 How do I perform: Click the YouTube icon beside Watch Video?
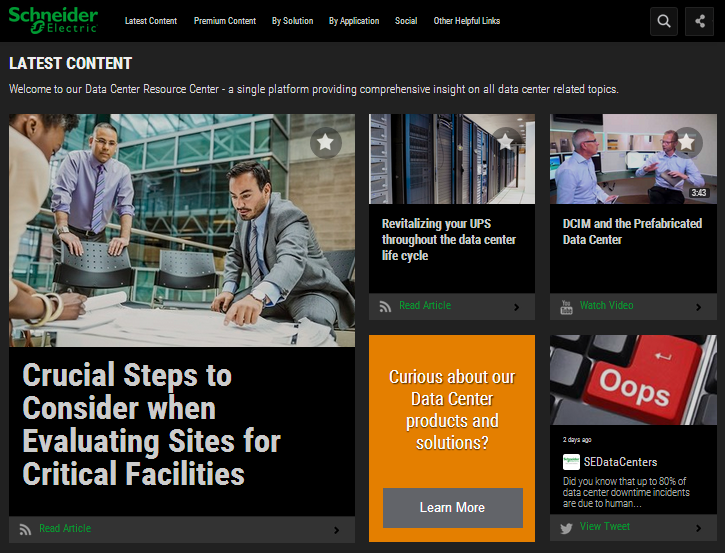(x=566, y=306)
